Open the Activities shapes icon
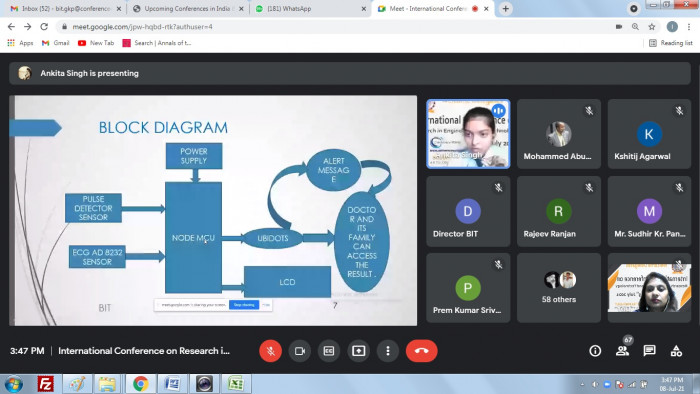The height and width of the screenshot is (394, 700). pos(676,351)
